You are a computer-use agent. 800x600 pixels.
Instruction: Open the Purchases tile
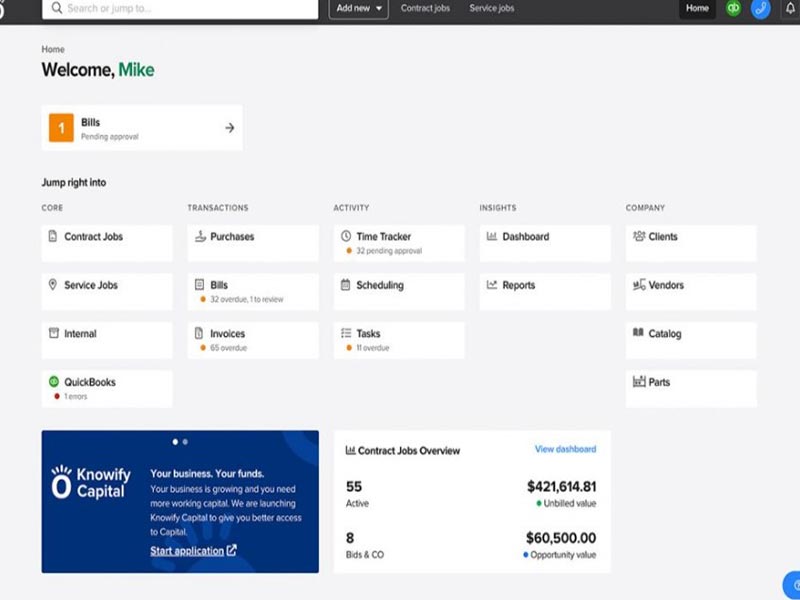253,243
